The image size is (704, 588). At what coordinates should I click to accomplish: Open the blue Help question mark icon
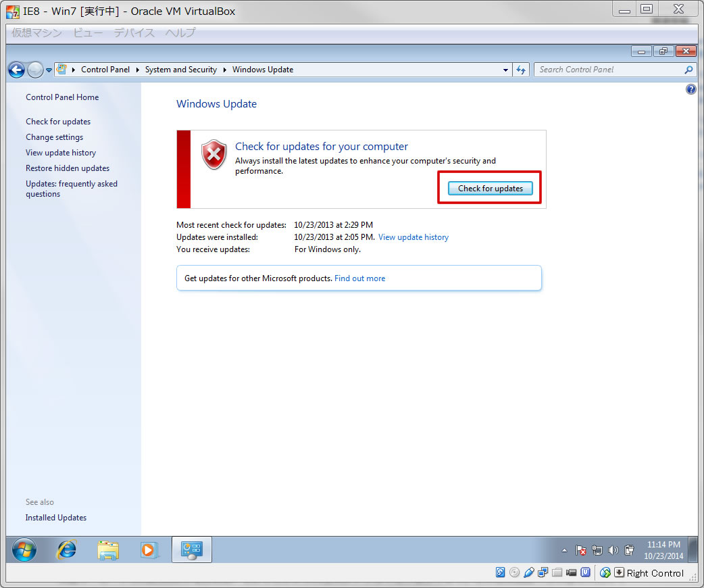click(x=690, y=89)
